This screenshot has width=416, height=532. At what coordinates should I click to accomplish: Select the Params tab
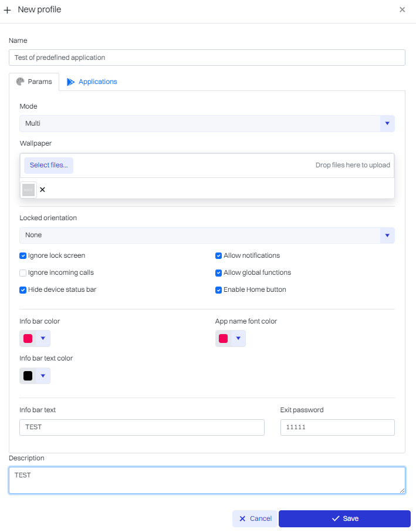point(34,82)
